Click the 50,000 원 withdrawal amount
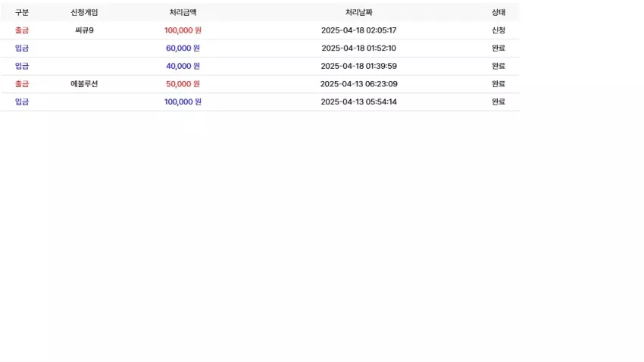The image size is (644, 362). click(x=183, y=84)
